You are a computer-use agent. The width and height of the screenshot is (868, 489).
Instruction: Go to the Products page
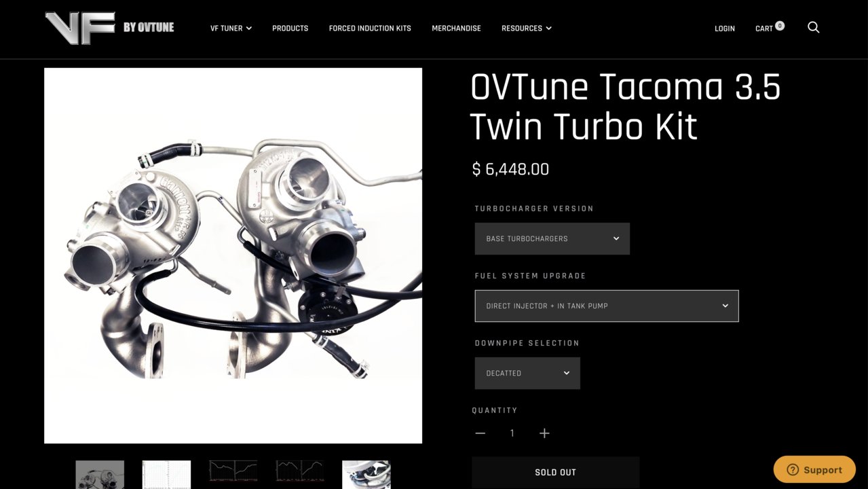290,29
